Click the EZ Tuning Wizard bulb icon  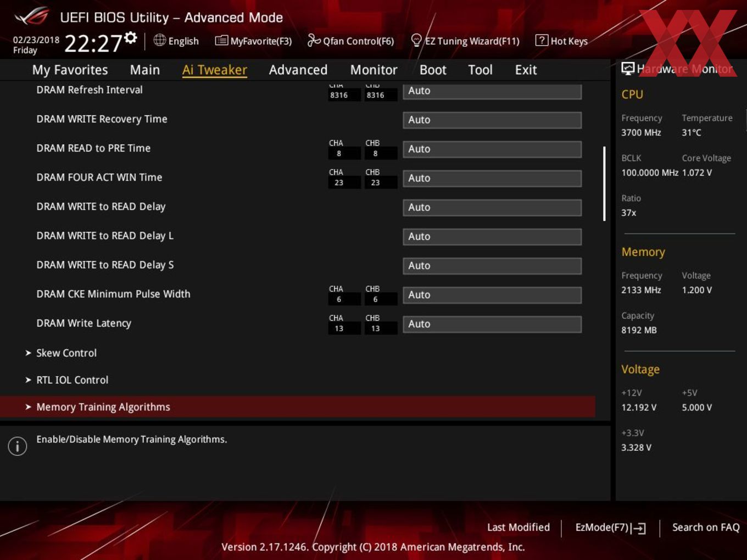click(x=416, y=40)
